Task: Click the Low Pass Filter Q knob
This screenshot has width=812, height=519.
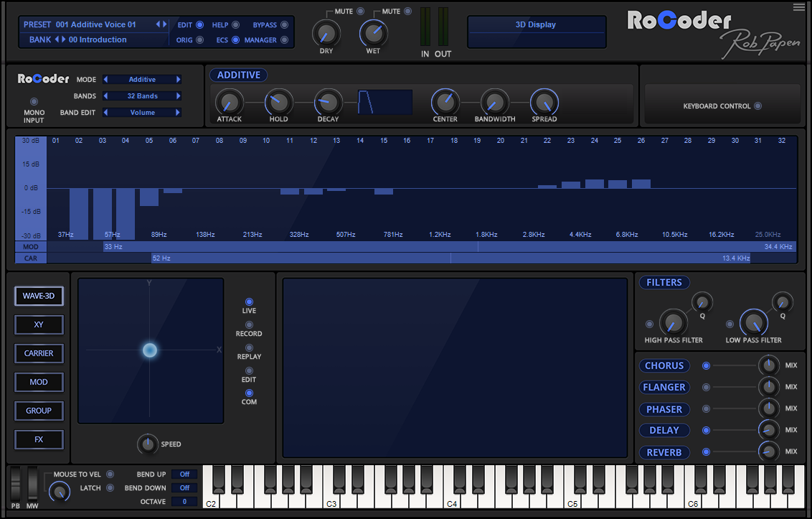Action: (783, 302)
